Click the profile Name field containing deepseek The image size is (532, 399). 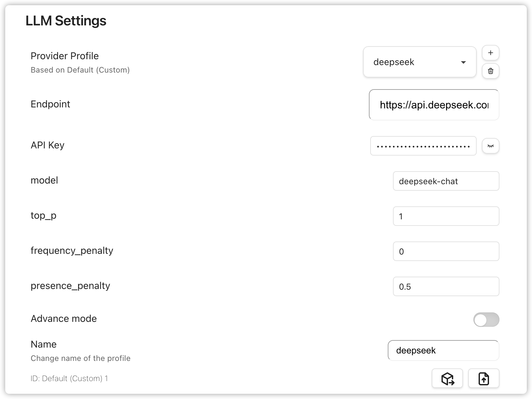point(443,351)
